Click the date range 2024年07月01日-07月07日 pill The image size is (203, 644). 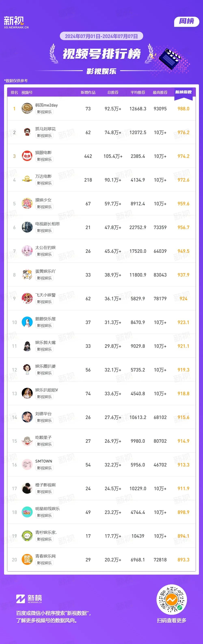[x=101, y=36]
